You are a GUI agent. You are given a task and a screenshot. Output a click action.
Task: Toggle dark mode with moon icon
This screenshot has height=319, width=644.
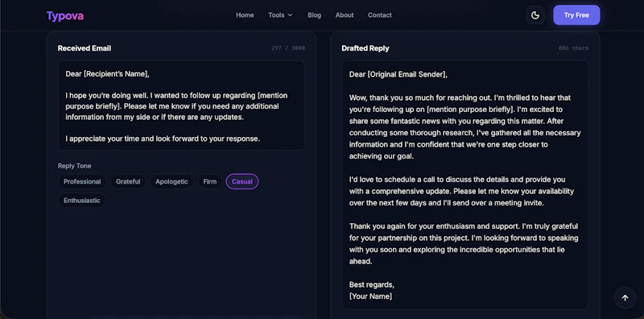pyautogui.click(x=535, y=15)
